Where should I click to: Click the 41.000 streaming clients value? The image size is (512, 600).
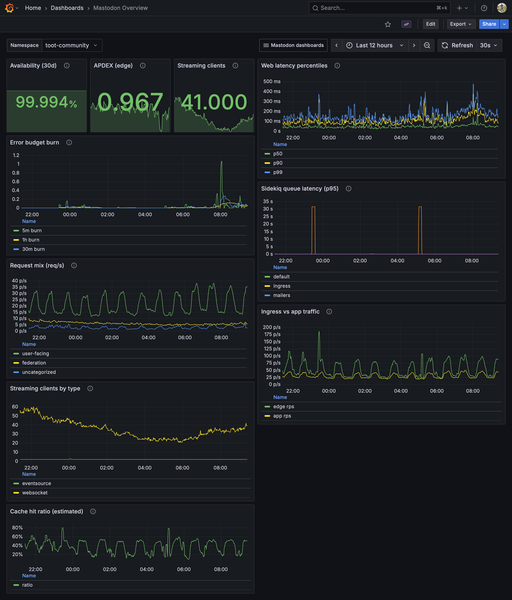click(x=214, y=102)
